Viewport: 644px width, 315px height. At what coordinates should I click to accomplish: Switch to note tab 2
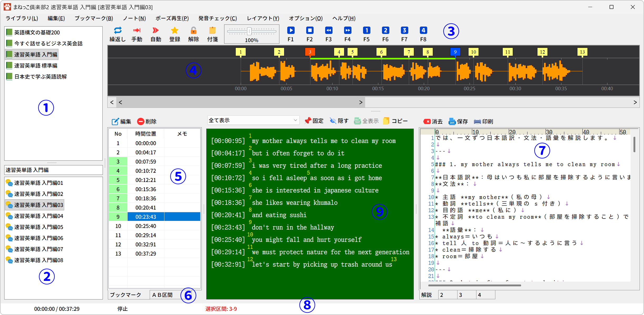(448, 295)
